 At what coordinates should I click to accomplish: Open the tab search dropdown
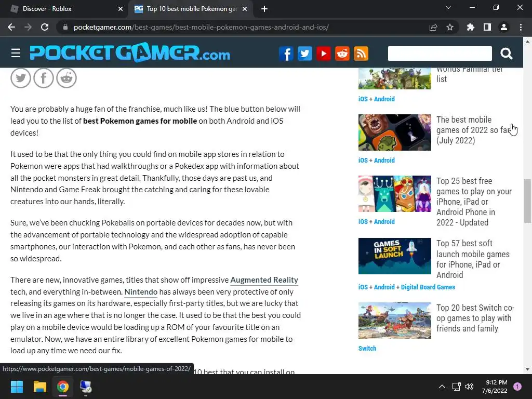coord(448,7)
